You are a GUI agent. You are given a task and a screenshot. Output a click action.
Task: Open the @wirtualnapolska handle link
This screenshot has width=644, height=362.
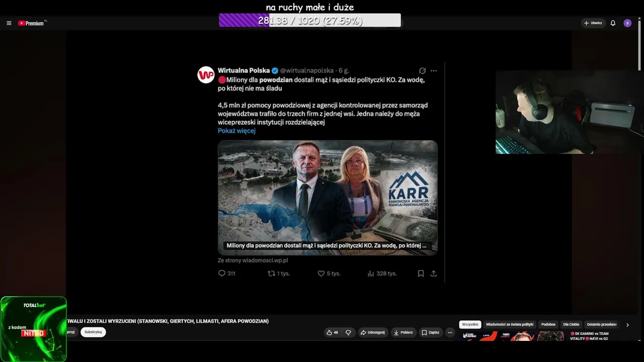(x=307, y=71)
